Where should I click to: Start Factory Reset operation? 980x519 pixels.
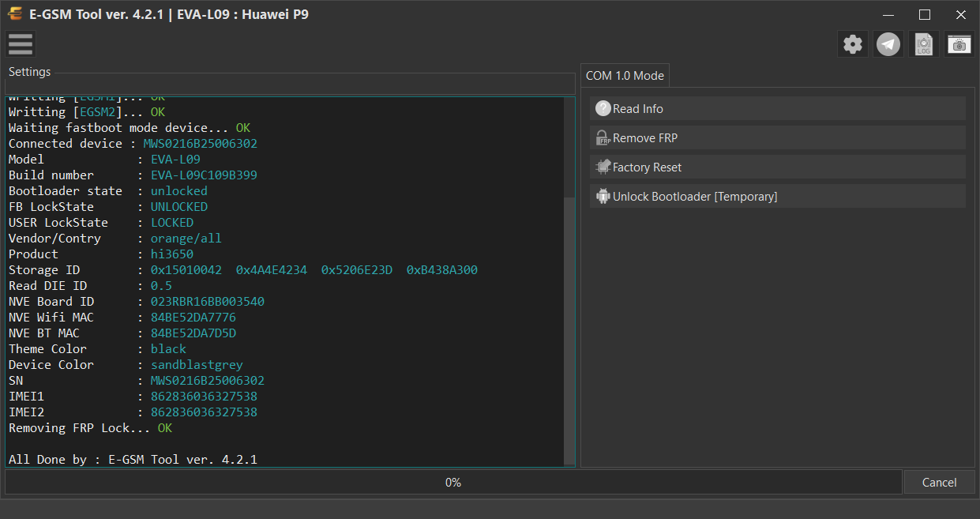coord(778,167)
